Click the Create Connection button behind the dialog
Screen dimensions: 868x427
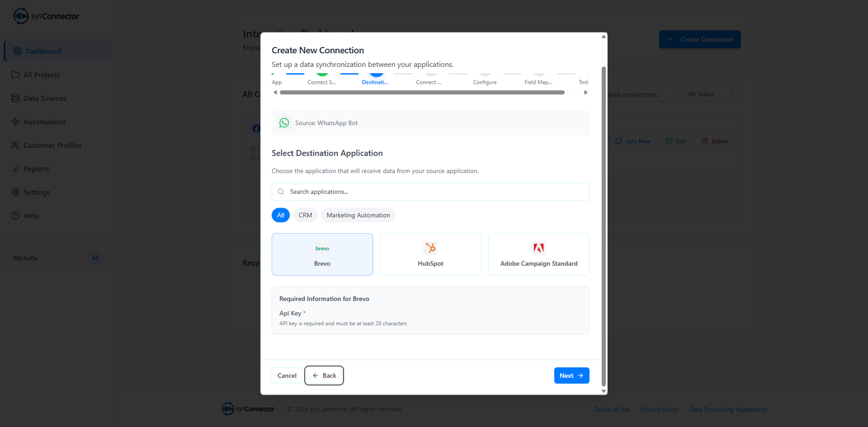tap(699, 40)
